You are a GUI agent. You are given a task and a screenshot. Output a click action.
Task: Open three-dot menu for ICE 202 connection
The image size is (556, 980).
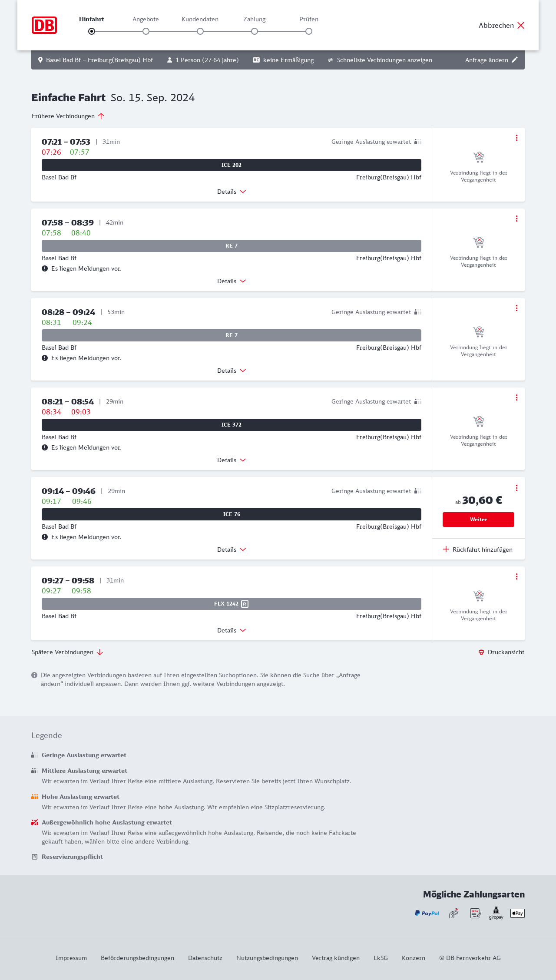tap(516, 138)
